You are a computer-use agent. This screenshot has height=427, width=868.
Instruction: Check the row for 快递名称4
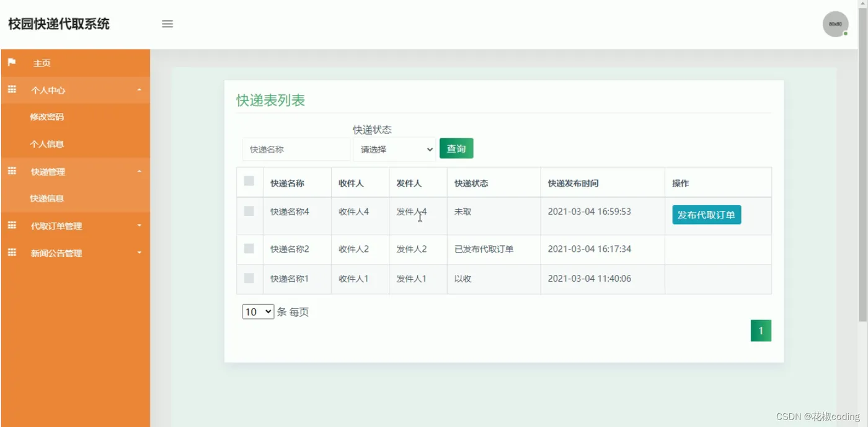249,211
